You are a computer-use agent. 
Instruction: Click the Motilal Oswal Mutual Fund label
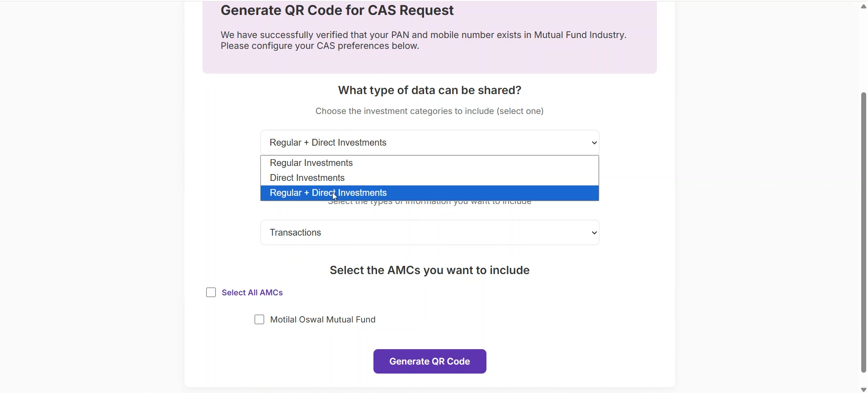coord(323,320)
